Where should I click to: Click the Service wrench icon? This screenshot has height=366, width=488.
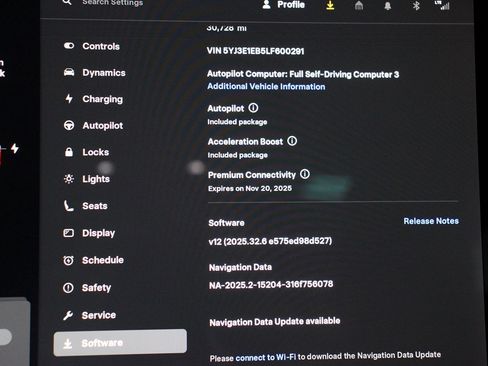[x=68, y=315]
